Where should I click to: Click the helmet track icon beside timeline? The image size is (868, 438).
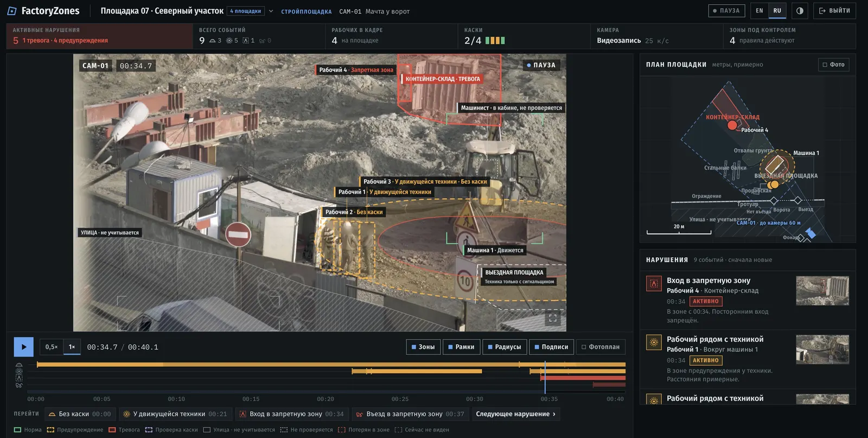(19, 366)
